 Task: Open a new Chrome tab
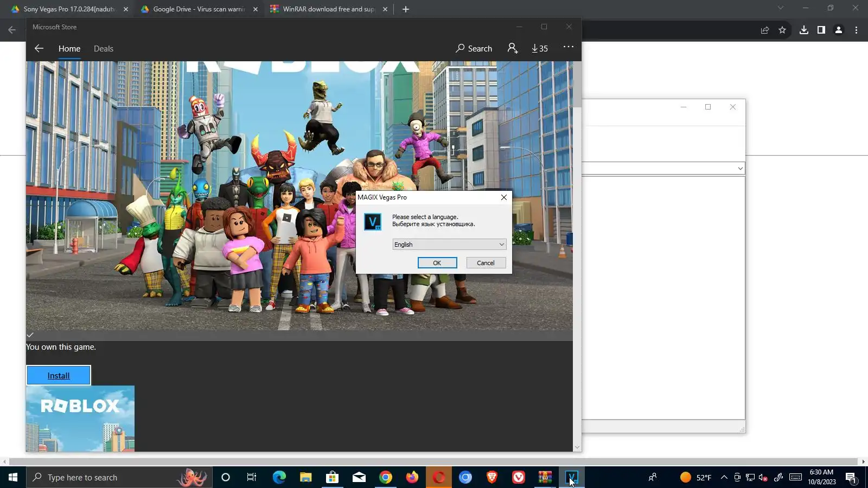point(406,9)
